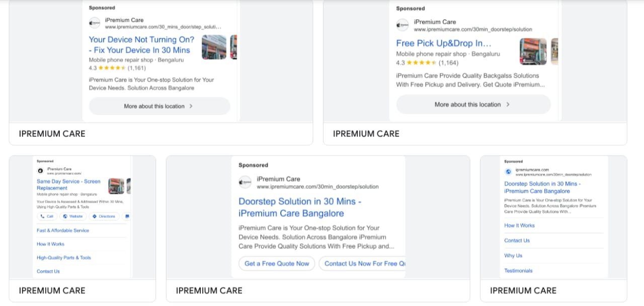This screenshot has width=644, height=306.
Task: Expand 'More about this location' in Not Turning On ad
Action: click(x=159, y=106)
